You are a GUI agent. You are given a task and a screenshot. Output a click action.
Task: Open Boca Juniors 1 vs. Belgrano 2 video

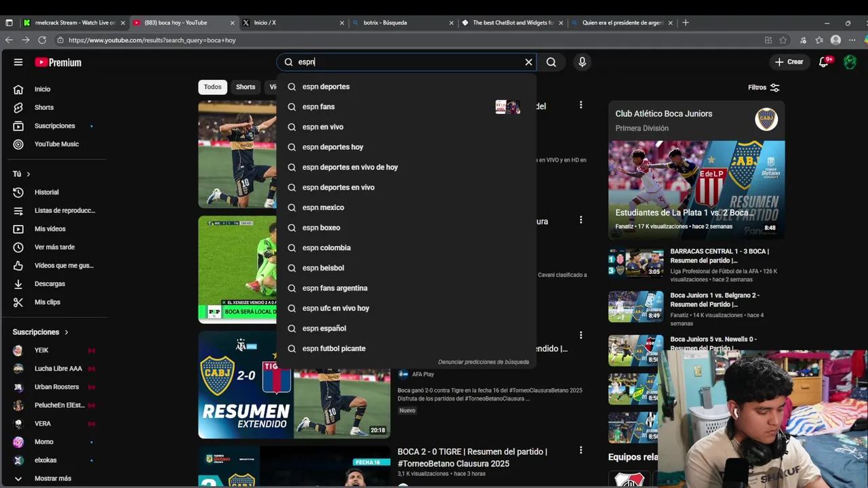point(715,300)
